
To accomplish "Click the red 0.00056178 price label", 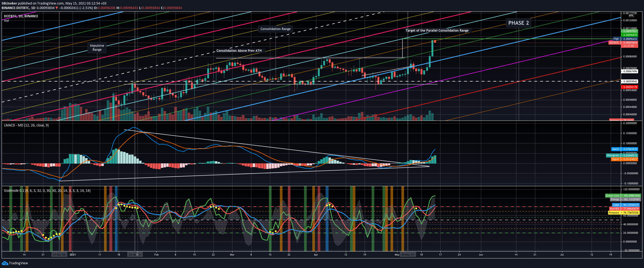I will point(629,87).
